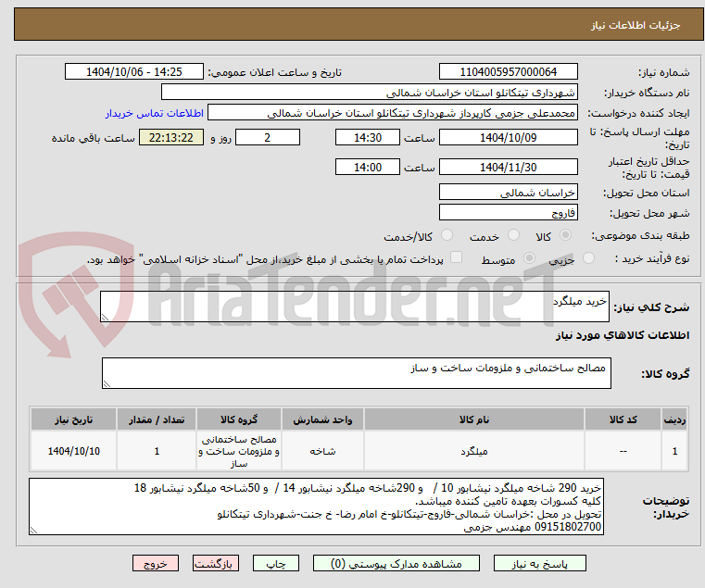Open the اطلاعات تماس خریدار link
This screenshot has height=588, width=705.
click(155, 113)
